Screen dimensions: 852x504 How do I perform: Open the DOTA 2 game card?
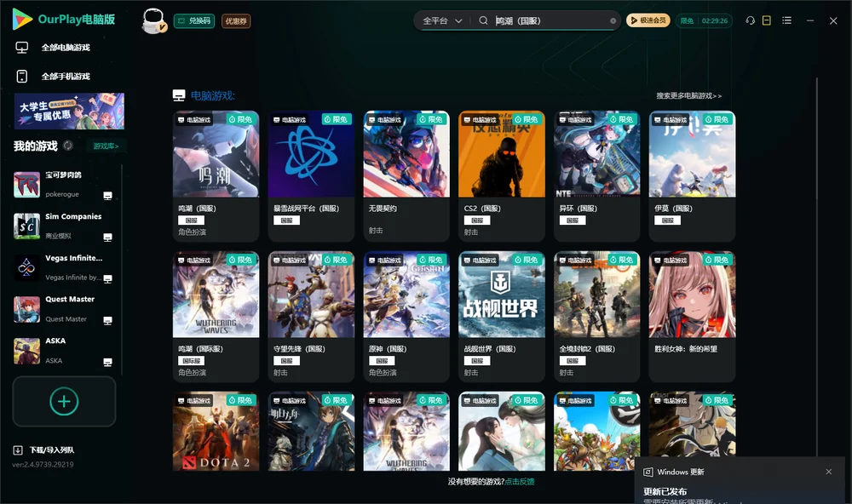coord(216,432)
